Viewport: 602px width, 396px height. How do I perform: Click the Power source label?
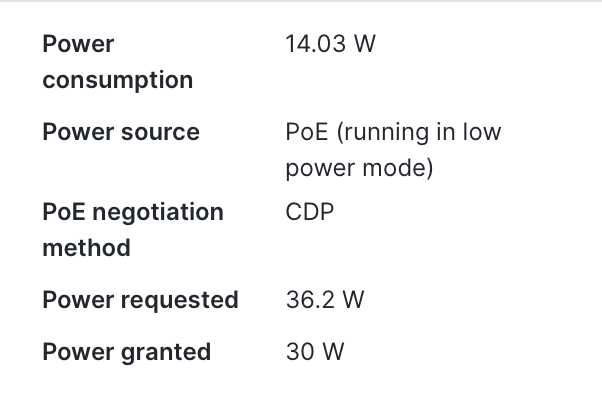coord(121,132)
